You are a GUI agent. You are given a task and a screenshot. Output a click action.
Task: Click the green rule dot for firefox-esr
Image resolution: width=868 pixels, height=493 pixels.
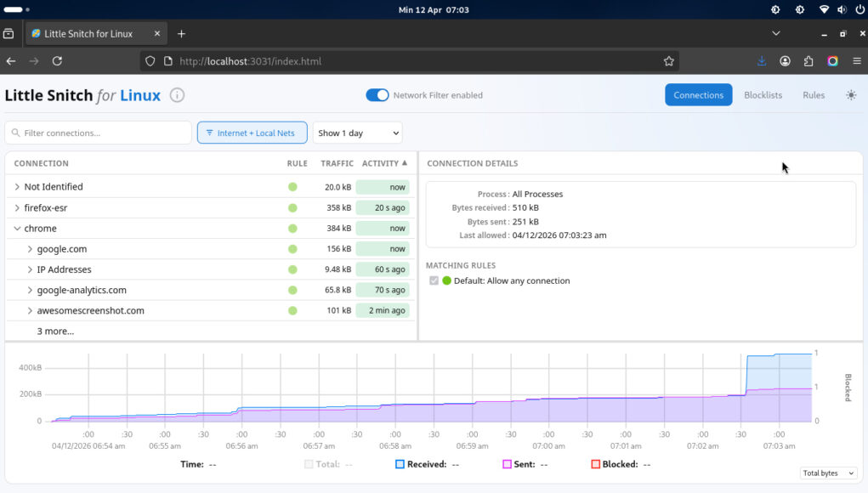coord(292,208)
